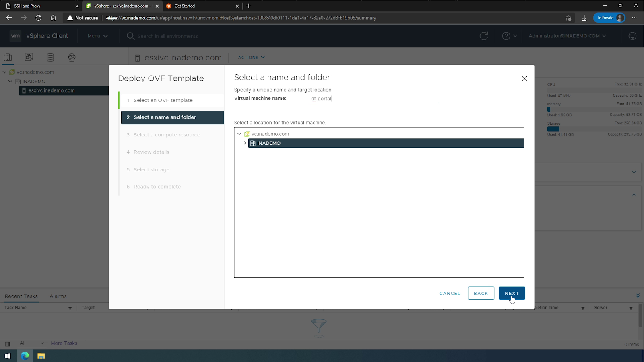This screenshot has height=362, width=644.
Task: Switch to the Get Started browser tab
Action: (x=203, y=6)
